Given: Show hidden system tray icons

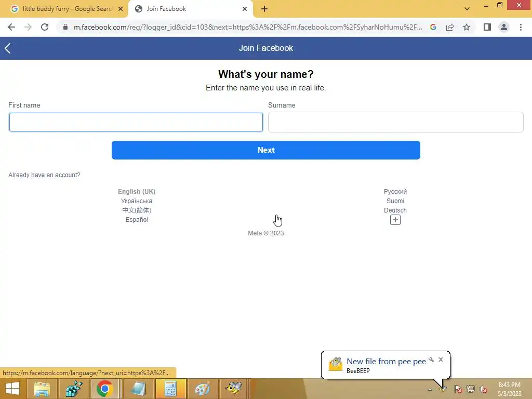Looking at the screenshot, I should pos(430,389).
